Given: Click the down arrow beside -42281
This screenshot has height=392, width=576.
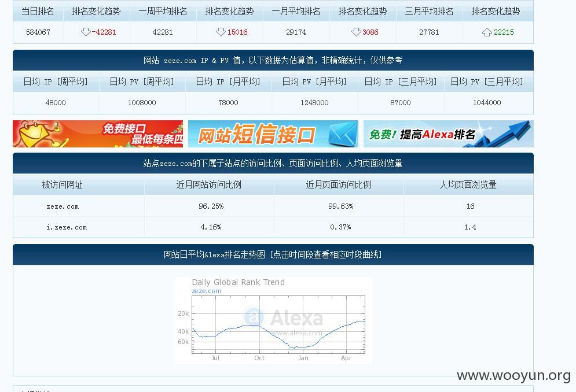Looking at the screenshot, I should (x=86, y=32).
